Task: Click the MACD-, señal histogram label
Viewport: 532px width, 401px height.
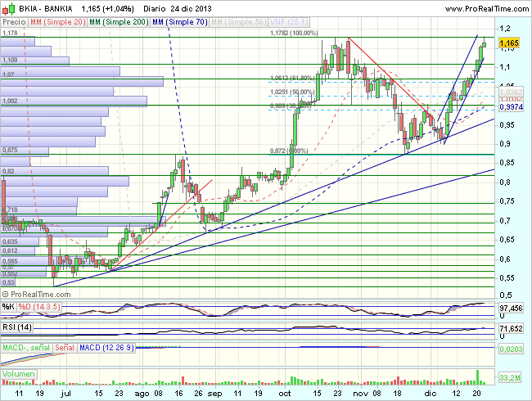Action: click(26, 348)
